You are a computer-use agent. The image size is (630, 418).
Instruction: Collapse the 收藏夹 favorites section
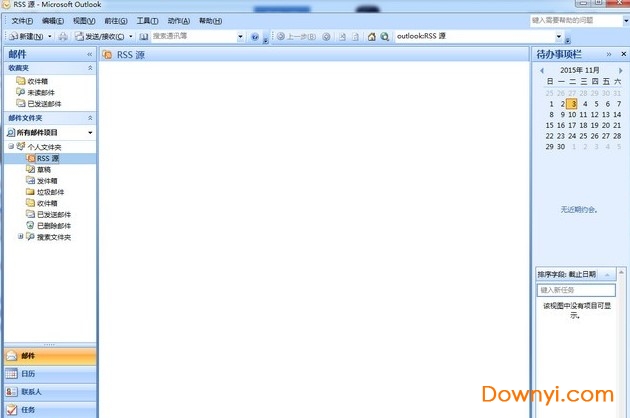pos(90,68)
